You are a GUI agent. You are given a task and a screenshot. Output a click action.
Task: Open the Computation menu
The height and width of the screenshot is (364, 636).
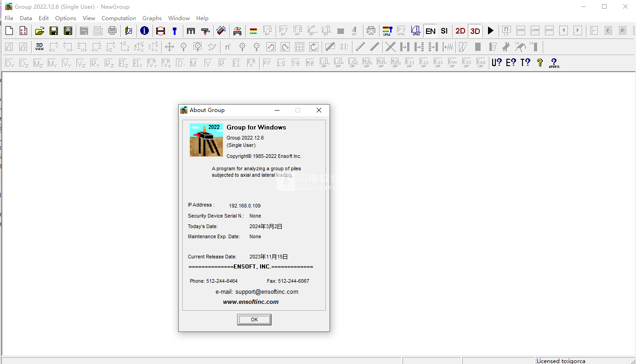coord(119,18)
